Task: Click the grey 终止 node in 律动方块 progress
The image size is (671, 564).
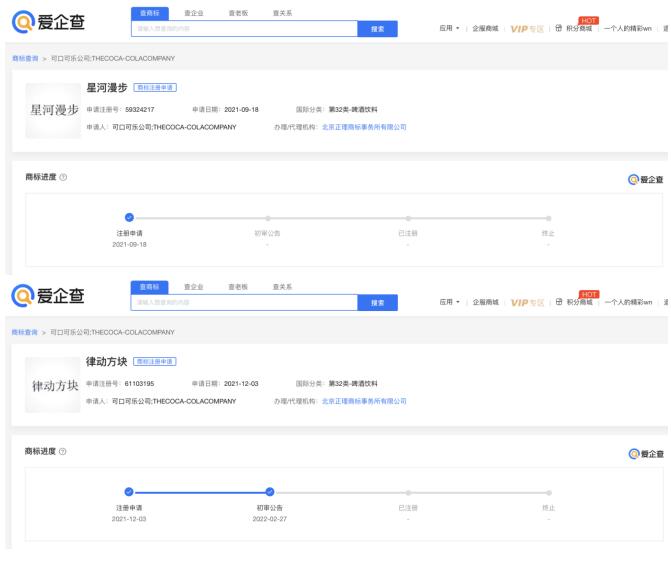Action: pyautogui.click(x=549, y=493)
